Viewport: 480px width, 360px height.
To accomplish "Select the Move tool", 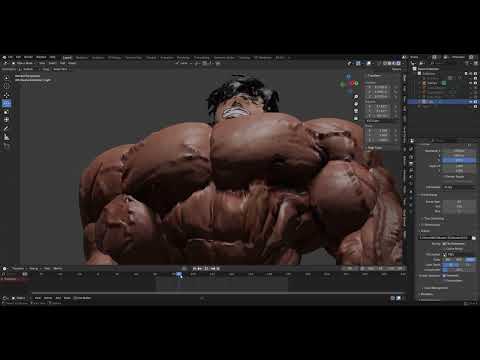I will point(6,95).
